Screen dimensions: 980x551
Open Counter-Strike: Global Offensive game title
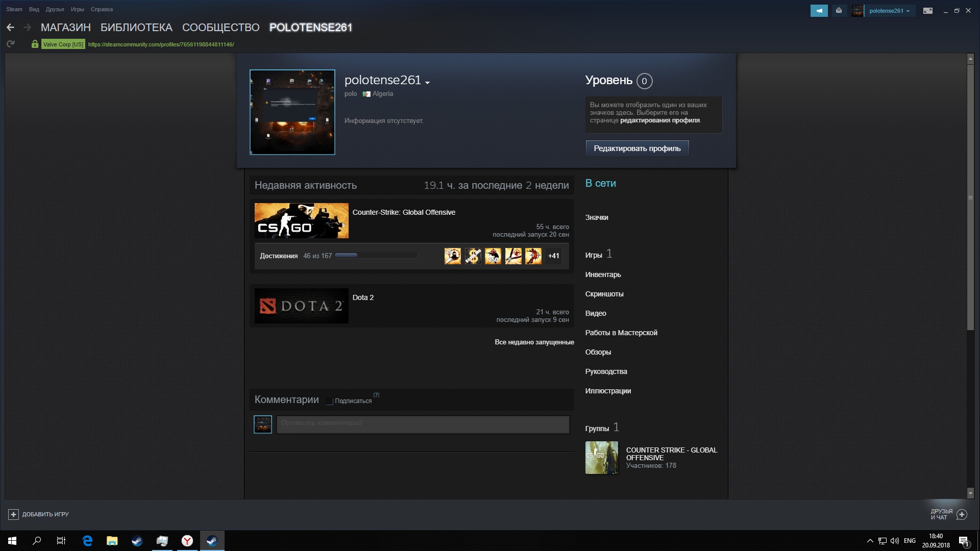[x=404, y=212]
